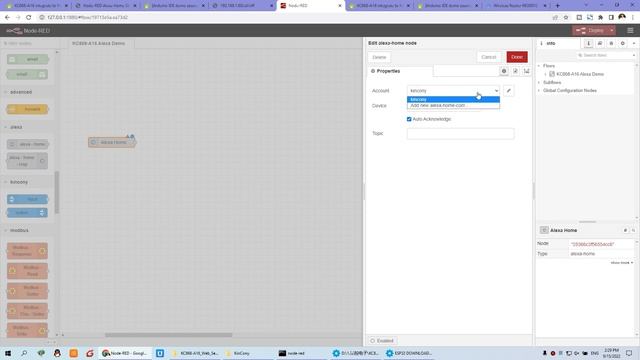Click the red Done button
Viewport: 640px width, 360px height.
(x=517, y=57)
